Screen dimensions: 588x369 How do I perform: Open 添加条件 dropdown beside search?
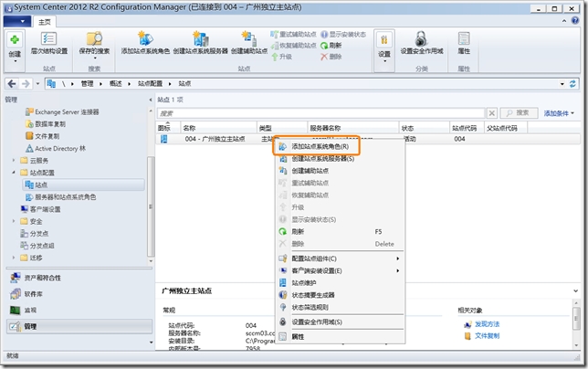click(559, 113)
